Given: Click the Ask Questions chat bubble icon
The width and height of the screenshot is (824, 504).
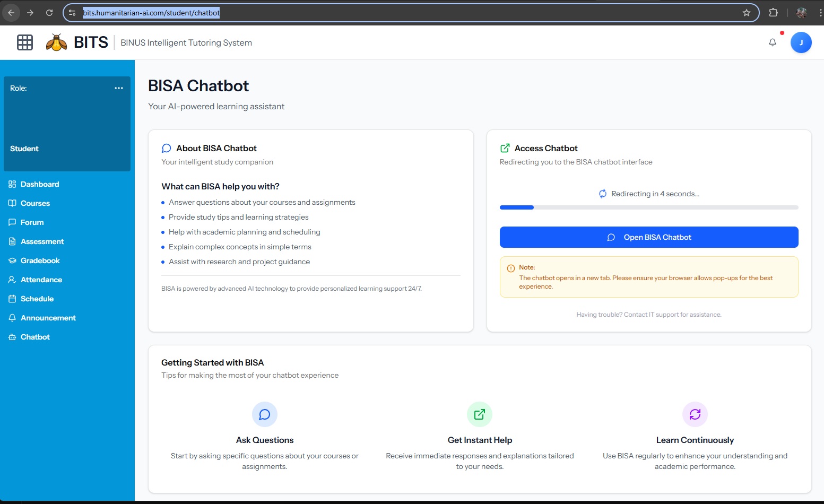Looking at the screenshot, I should pos(264,414).
